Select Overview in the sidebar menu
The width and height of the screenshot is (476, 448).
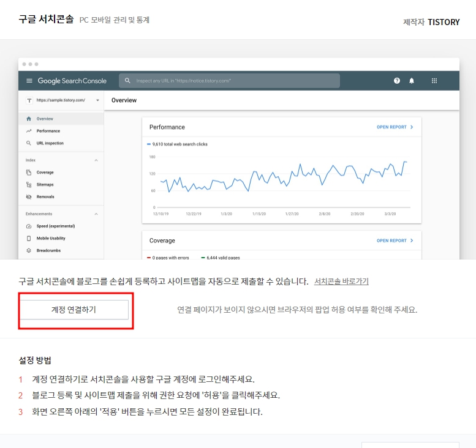[x=61, y=119]
